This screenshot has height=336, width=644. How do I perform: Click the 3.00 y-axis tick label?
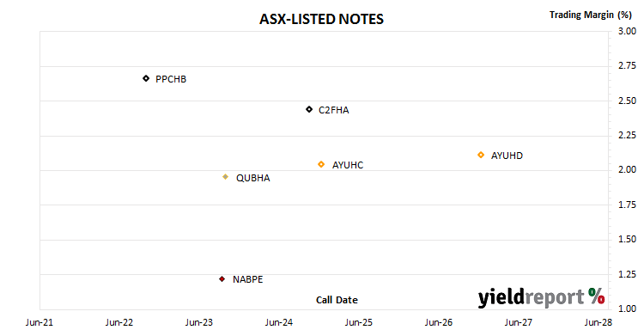[627, 31]
